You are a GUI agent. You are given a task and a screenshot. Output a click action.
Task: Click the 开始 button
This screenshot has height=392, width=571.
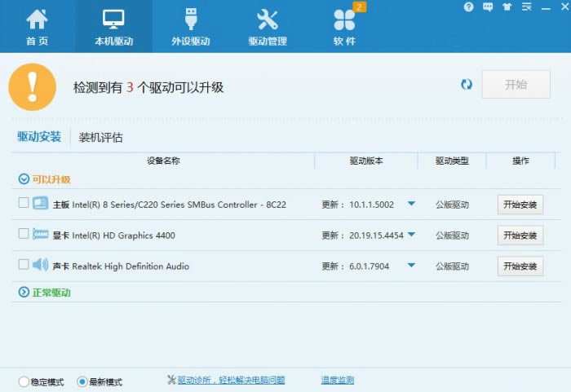[516, 85]
